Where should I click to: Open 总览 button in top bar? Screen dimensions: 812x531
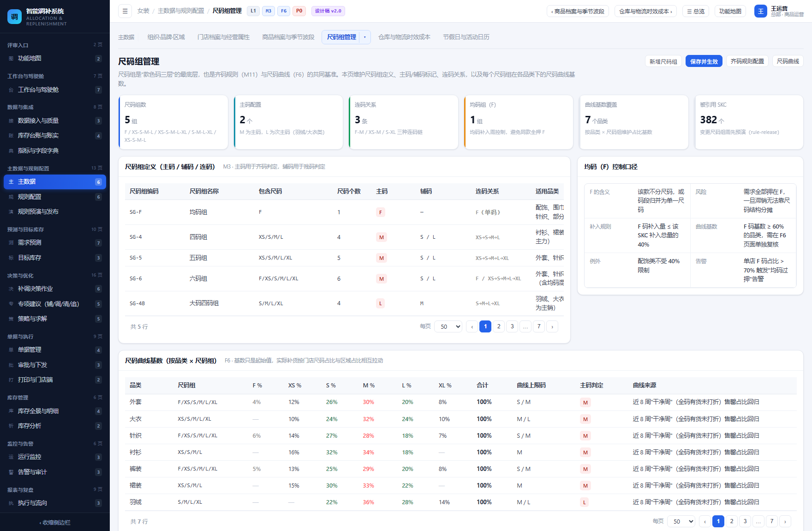(696, 12)
